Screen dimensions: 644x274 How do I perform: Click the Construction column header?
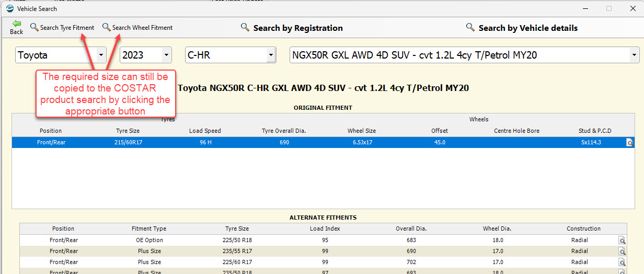(583, 229)
